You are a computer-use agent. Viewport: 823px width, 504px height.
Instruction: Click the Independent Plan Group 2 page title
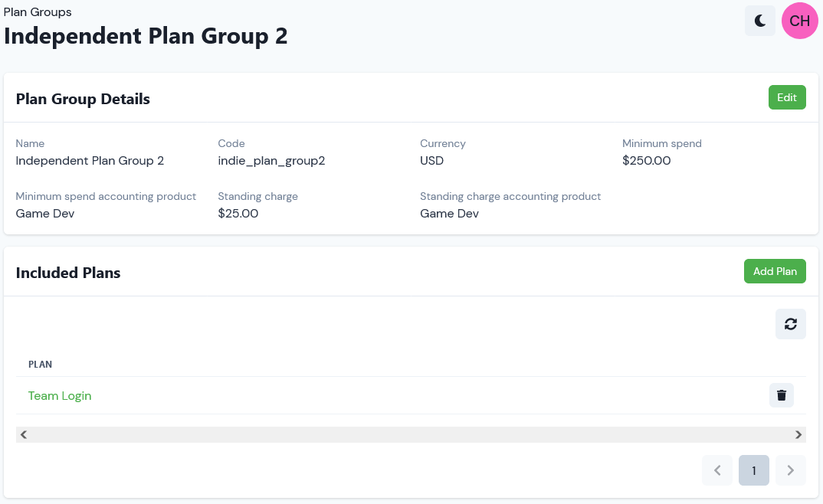[146, 36]
